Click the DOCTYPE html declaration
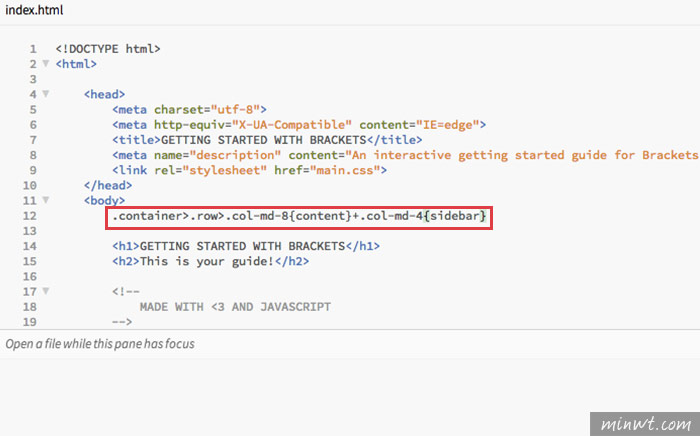The height and width of the screenshot is (436, 700). [x=108, y=49]
